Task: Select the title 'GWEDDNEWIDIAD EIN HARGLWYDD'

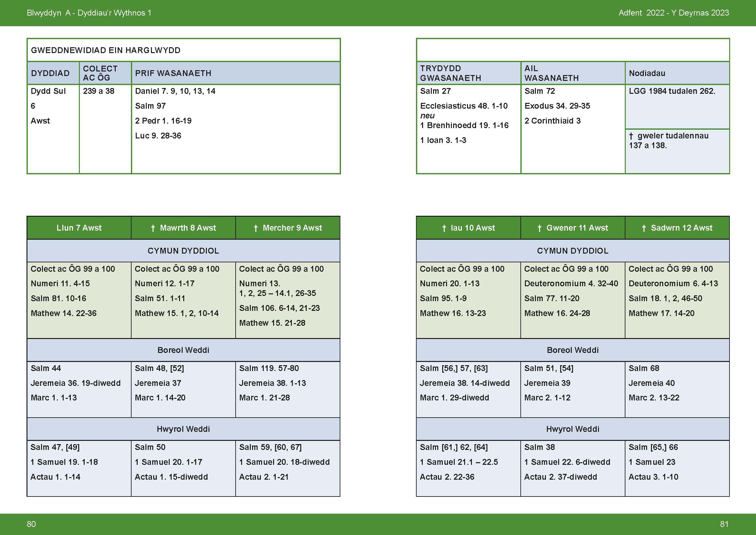Action: (106, 50)
